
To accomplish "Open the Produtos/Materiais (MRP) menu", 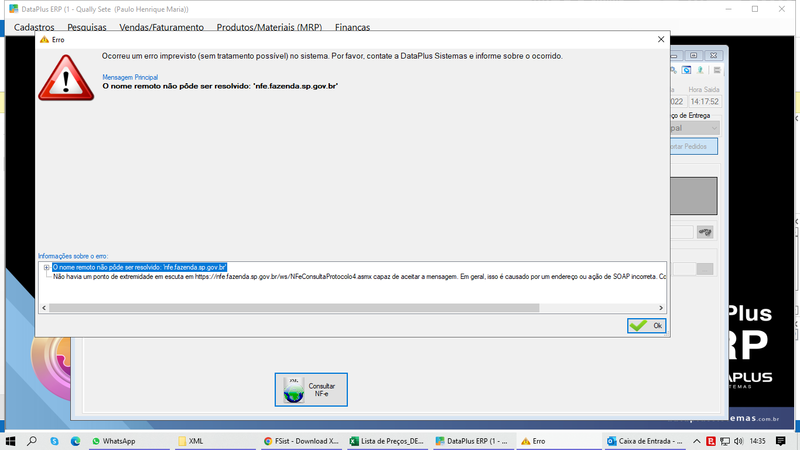I will [x=269, y=28].
